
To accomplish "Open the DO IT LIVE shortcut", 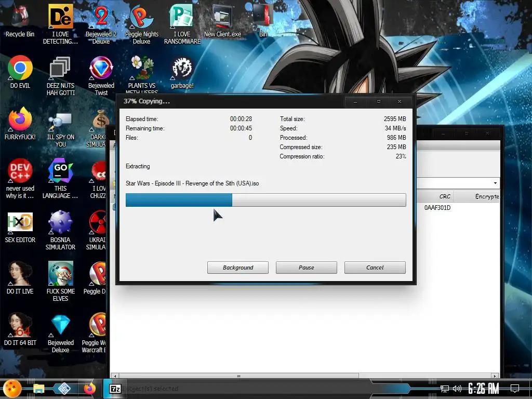I will point(20,277).
